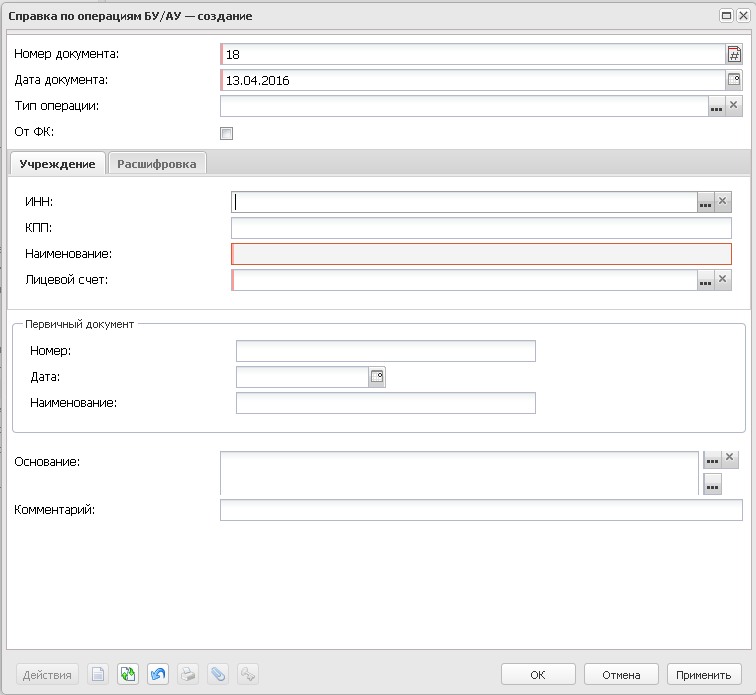The height and width of the screenshot is (695, 756).
Task: Open calendar for Дата документа field
Action: (734, 80)
